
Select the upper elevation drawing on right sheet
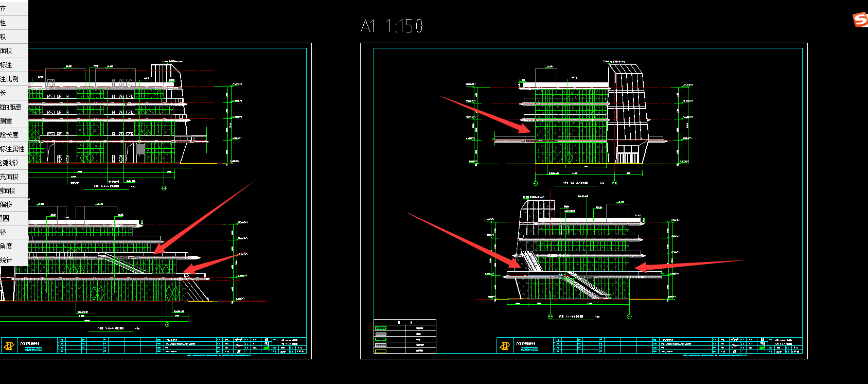click(x=579, y=124)
